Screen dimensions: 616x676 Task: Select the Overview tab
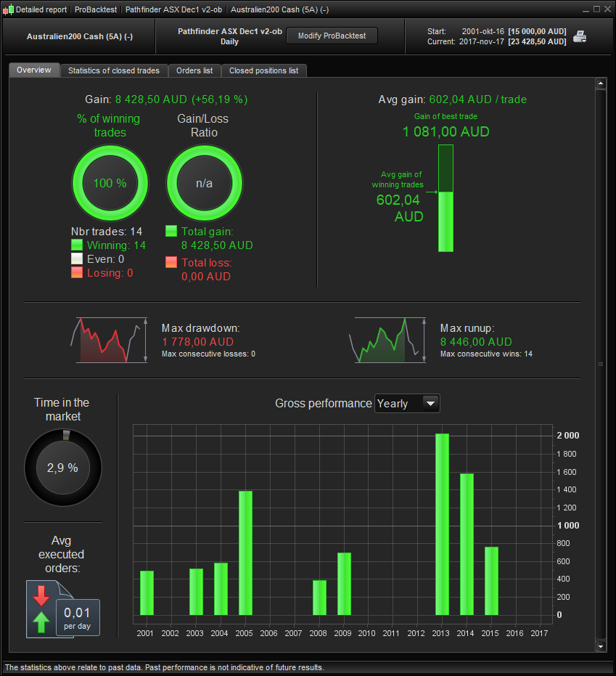point(34,70)
